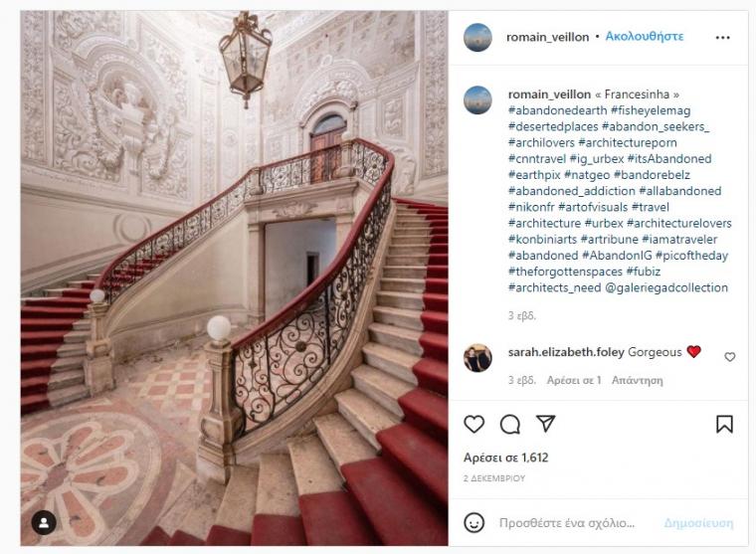Viewport: 756px width, 554px height.
Task: Like the post with the heart icon
Action: (x=473, y=424)
